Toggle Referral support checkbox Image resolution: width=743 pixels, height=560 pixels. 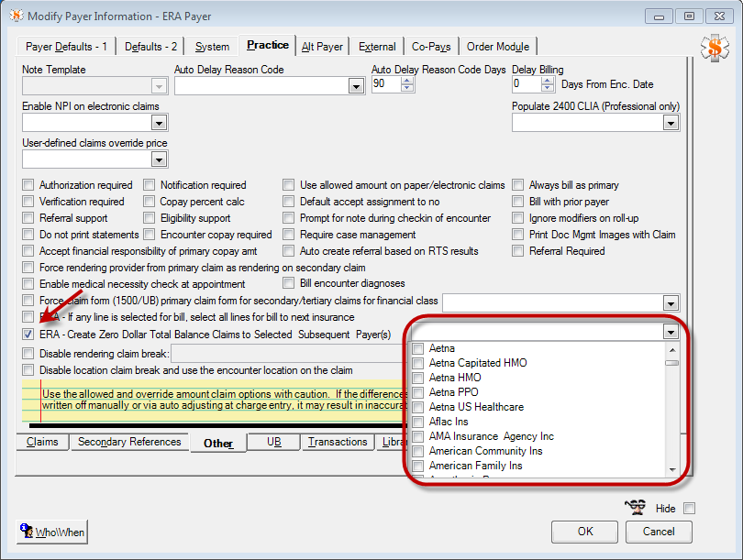tap(28, 218)
